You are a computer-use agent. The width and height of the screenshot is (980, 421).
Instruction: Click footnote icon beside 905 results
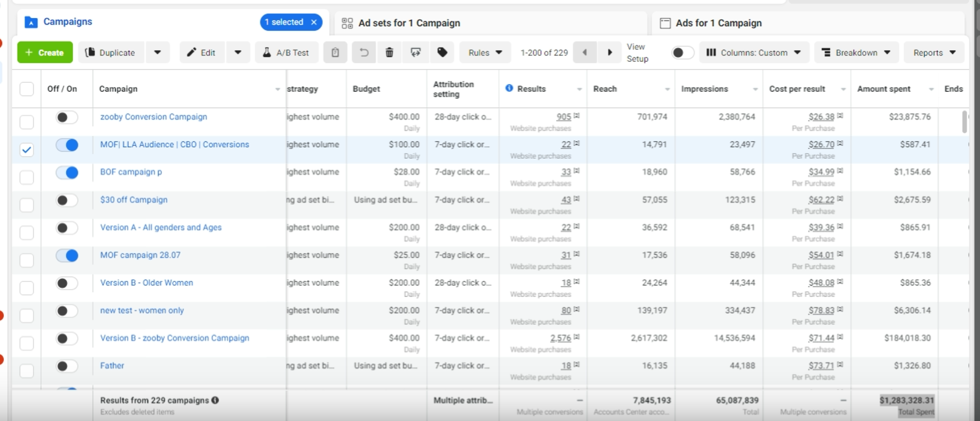click(x=576, y=115)
